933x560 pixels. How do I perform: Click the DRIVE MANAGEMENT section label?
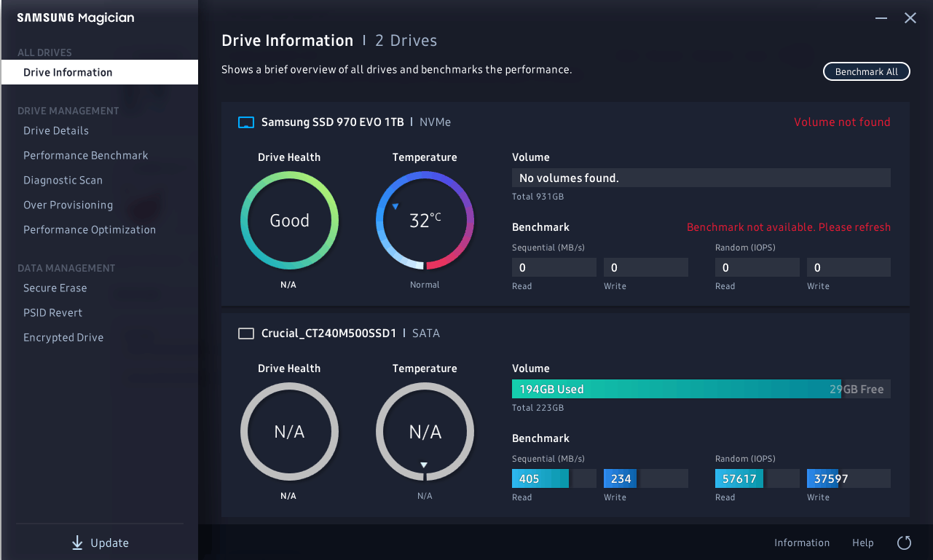[x=68, y=111]
